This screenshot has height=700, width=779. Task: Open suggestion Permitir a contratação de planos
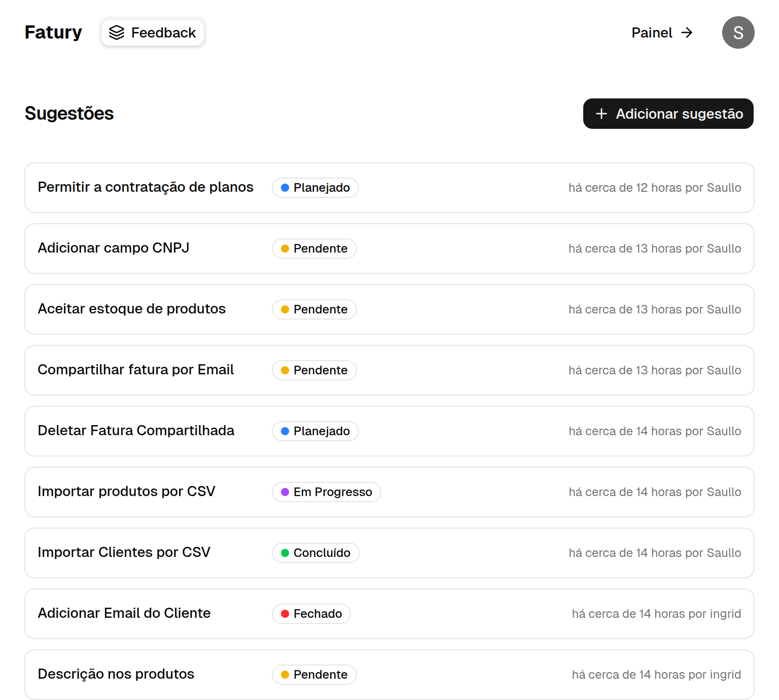coord(146,187)
